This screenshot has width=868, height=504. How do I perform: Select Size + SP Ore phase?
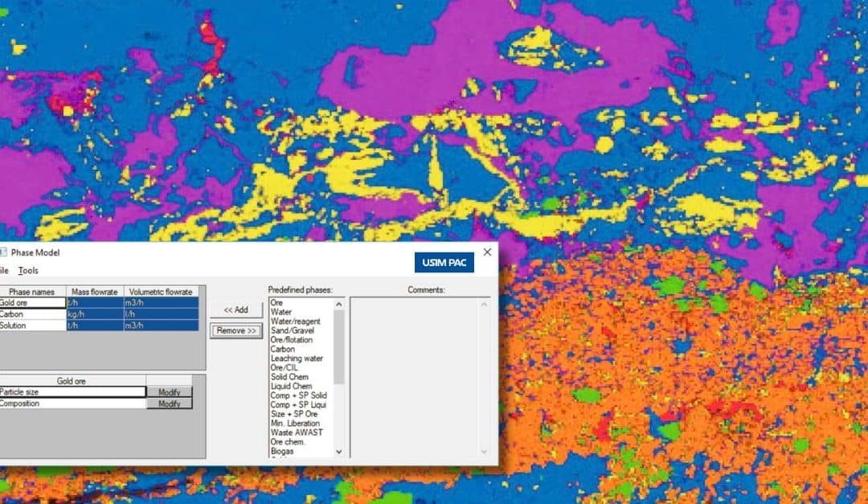point(294,414)
